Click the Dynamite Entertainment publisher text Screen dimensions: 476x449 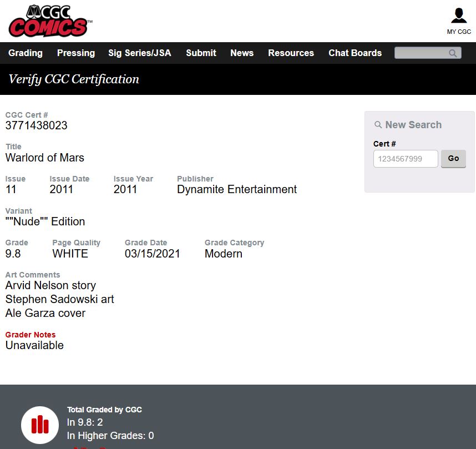pyautogui.click(x=237, y=189)
